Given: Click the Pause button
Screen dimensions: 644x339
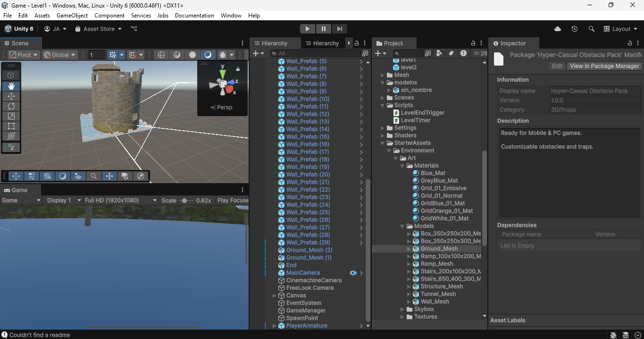Looking at the screenshot, I should (x=323, y=29).
